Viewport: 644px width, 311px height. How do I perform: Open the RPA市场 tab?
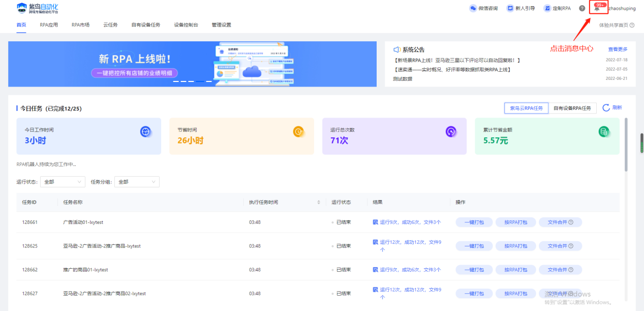click(x=80, y=25)
